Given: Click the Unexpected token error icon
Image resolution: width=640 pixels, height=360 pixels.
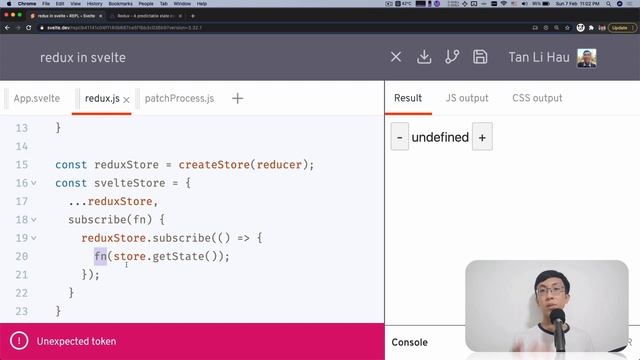Looking at the screenshot, I should click(x=19, y=341).
